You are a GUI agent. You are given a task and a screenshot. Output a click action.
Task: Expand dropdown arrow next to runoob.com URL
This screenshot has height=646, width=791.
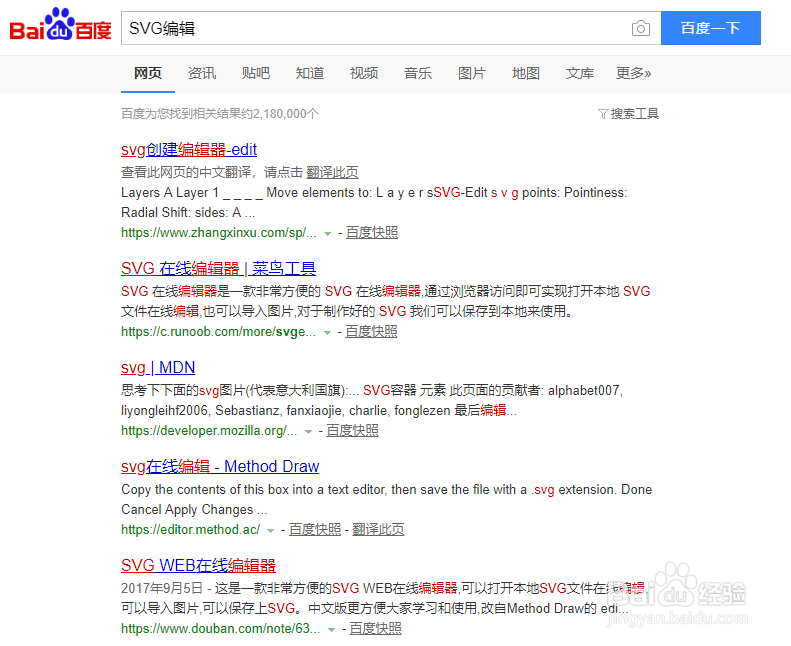[327, 332]
